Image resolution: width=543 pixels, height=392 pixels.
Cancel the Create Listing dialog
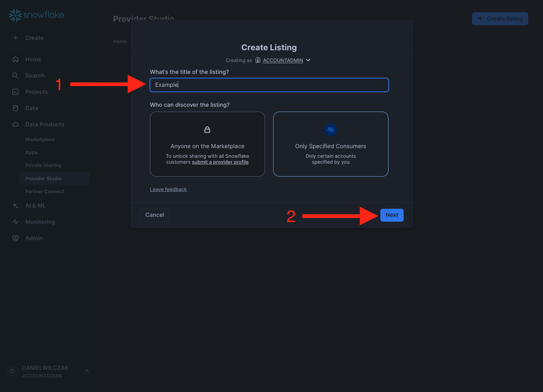[155, 215]
